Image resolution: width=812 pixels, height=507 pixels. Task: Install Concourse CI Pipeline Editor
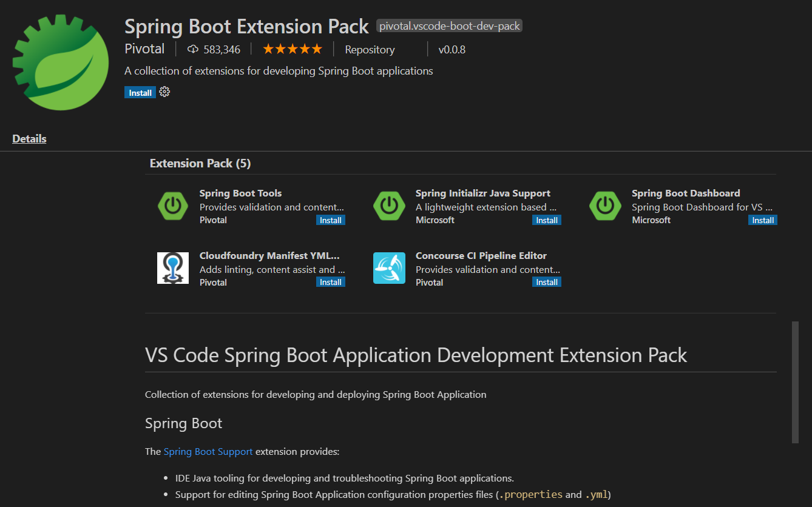547,282
